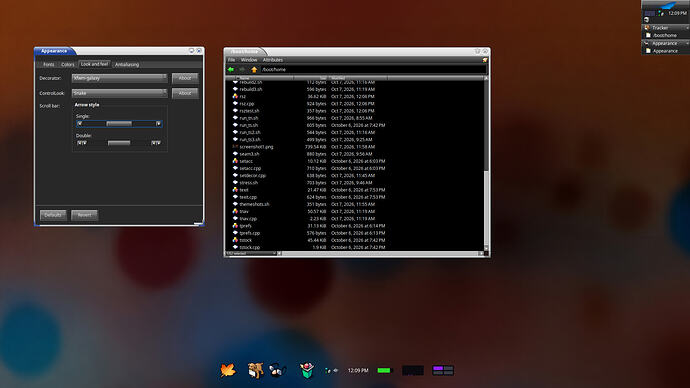Image resolution: width=690 pixels, height=388 pixels.
Task: Open Tracker's Attributes menu
Action: pyautogui.click(x=273, y=60)
